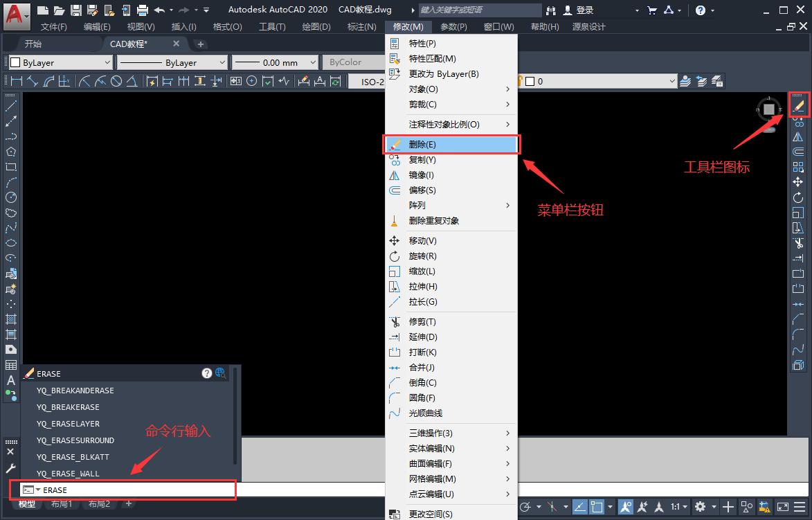Open the 1:1 annotation scale dropdown
Image resolution: width=812 pixels, height=520 pixels.
pyautogui.click(x=679, y=507)
